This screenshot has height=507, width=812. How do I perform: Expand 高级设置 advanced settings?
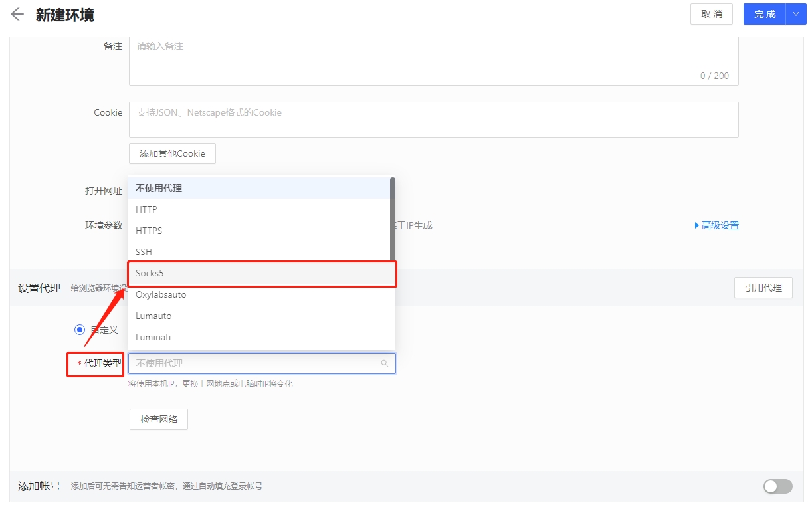[716, 225]
